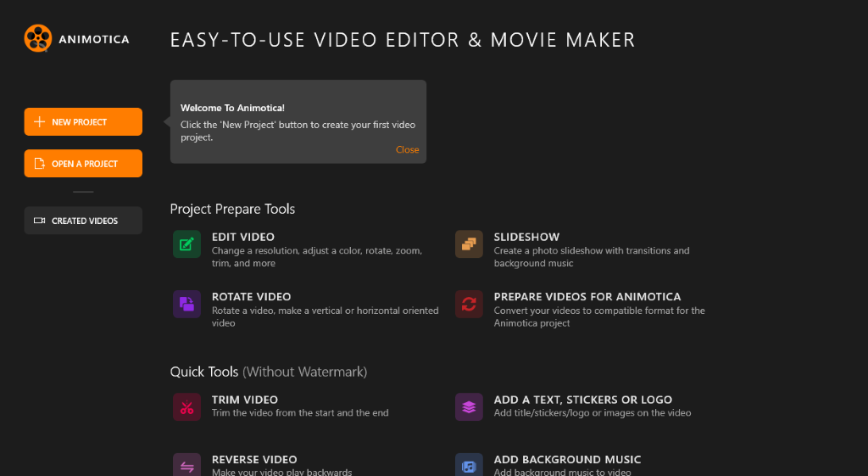Select the Rotate Video tool title

tap(251, 296)
